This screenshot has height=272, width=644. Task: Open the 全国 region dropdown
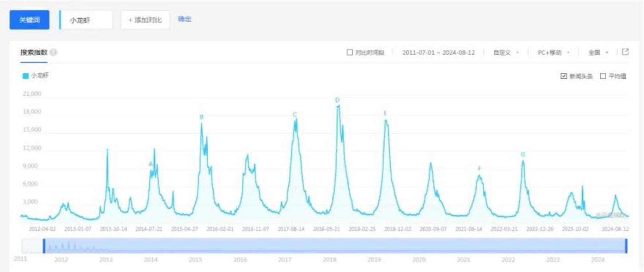click(598, 52)
